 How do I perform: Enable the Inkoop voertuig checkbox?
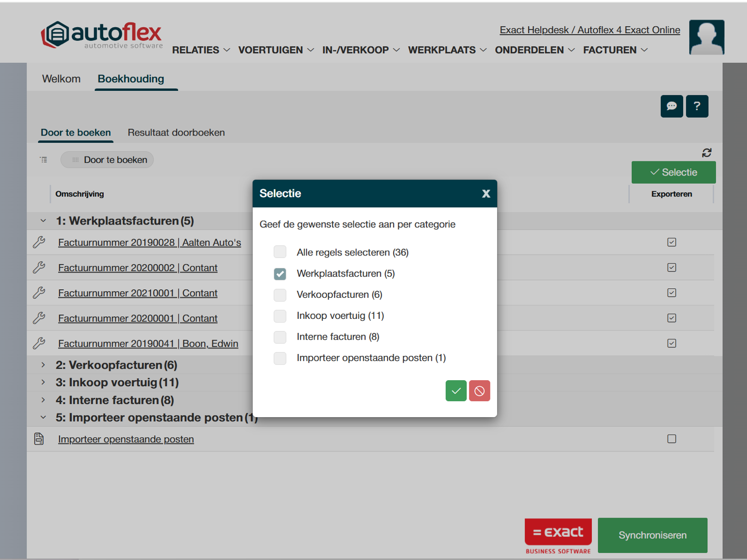(x=280, y=316)
